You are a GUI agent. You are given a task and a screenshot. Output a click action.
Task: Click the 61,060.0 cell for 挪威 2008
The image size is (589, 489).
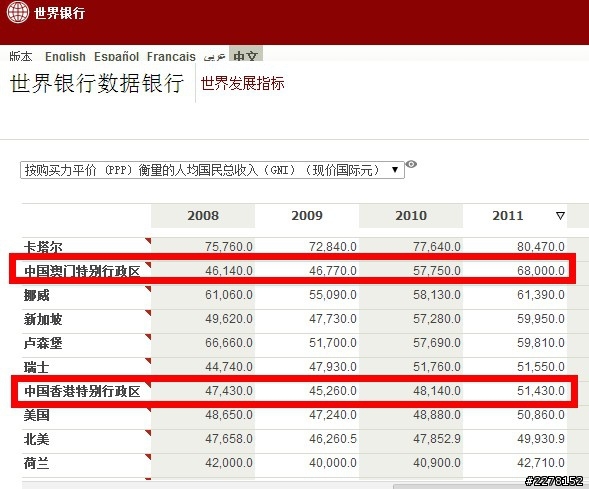[x=229, y=295]
